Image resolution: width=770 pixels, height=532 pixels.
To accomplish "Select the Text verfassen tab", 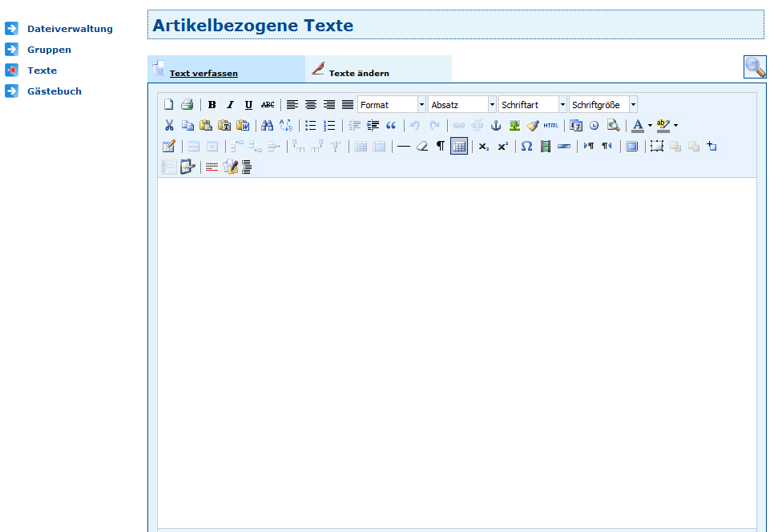I will (x=204, y=73).
